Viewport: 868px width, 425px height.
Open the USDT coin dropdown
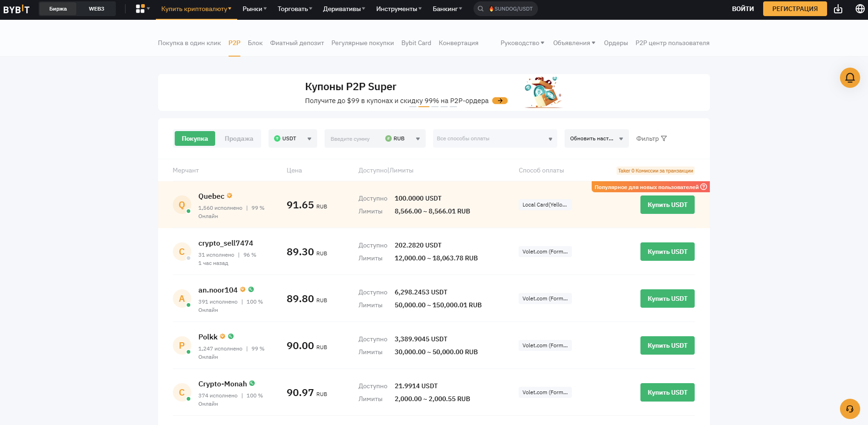click(x=293, y=138)
